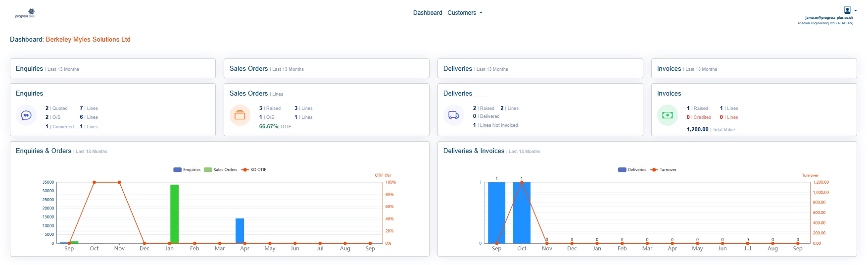Click the Invoices green money icon
Image resolution: width=868 pixels, height=265 pixels.
(668, 115)
